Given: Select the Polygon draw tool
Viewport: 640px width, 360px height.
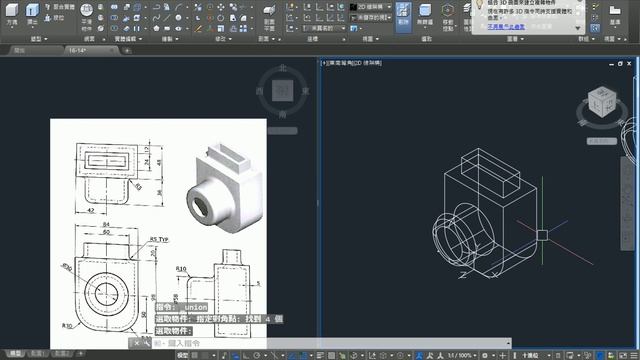Looking at the screenshot, I should pyautogui.click(x=156, y=29).
